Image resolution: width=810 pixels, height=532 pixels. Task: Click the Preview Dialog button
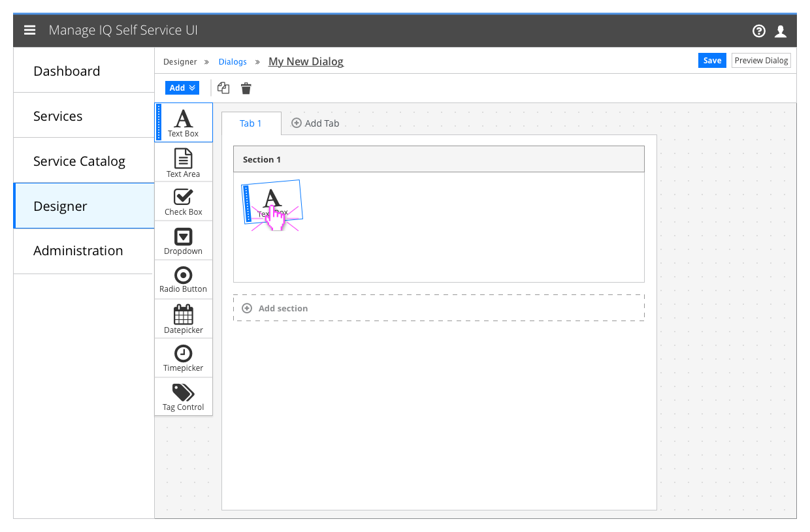point(761,61)
